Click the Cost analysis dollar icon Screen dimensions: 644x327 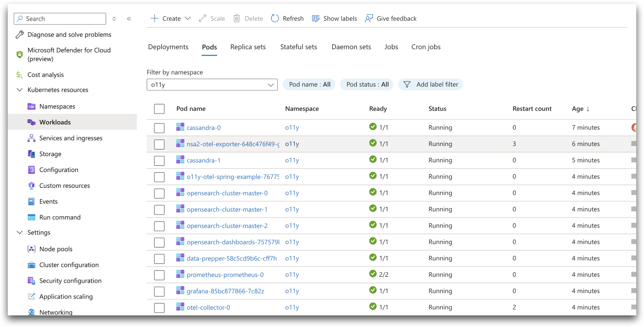[x=20, y=75]
